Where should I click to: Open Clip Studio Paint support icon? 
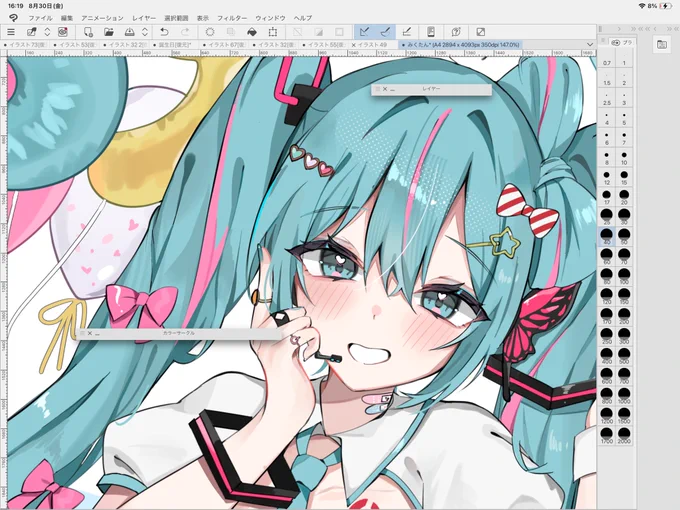point(455,32)
